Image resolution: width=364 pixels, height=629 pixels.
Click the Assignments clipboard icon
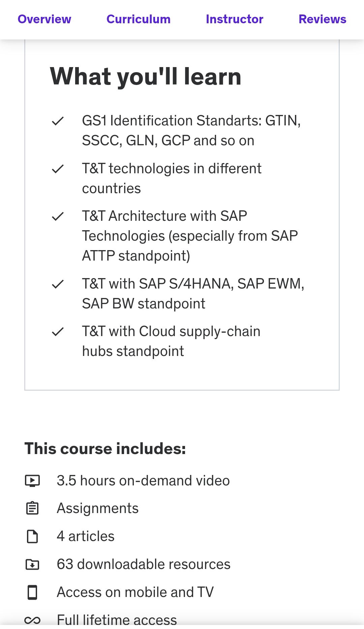[x=32, y=508]
